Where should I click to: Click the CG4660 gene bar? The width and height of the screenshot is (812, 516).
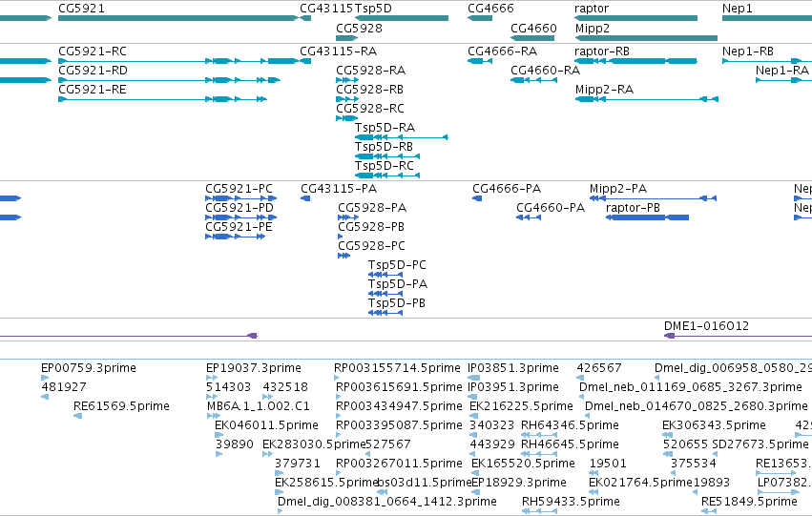[532, 38]
